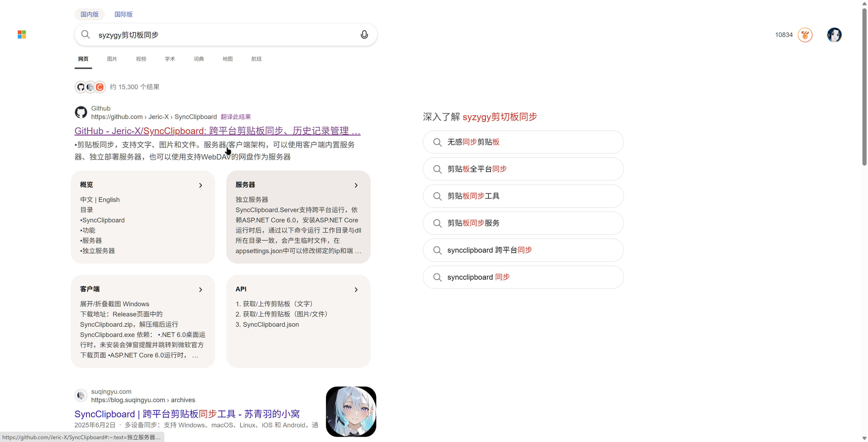
Task: Click the 中文 | English line in 概览
Action: 100,200
